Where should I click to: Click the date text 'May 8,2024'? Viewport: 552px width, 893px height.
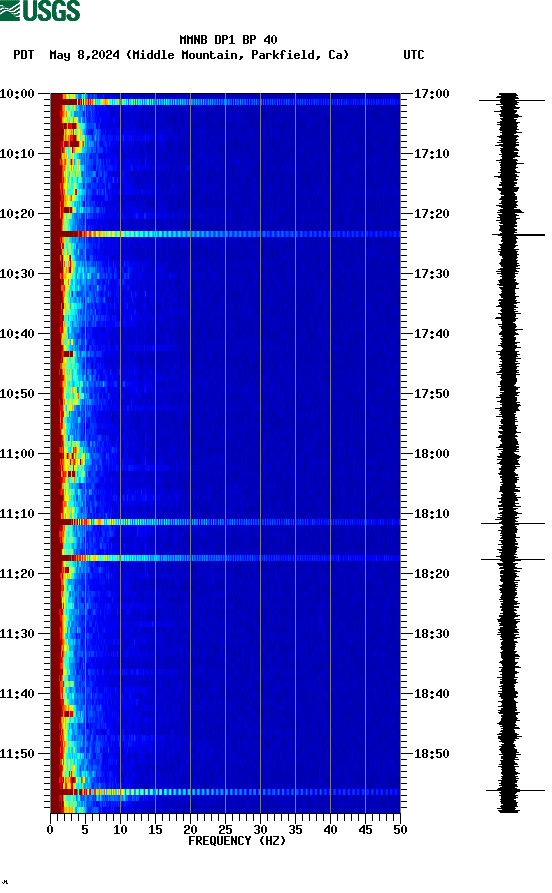[x=84, y=55]
